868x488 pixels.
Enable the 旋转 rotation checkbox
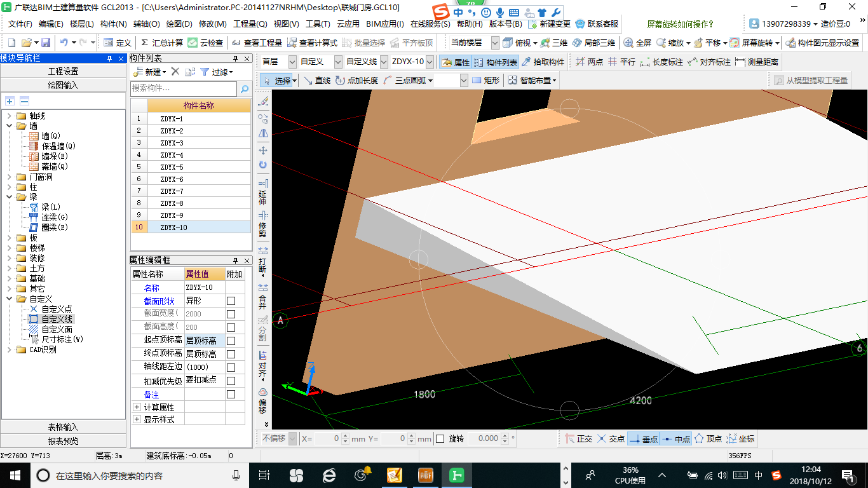(440, 438)
